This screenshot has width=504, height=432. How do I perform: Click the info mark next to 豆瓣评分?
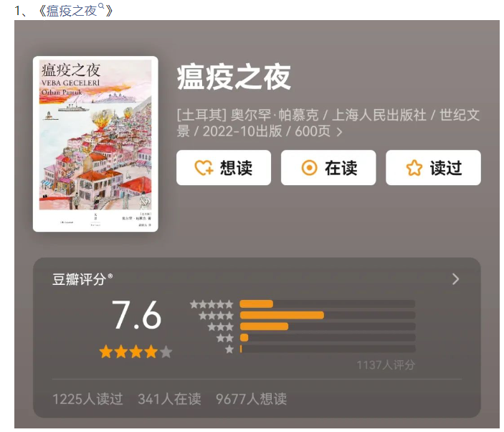coord(110,276)
